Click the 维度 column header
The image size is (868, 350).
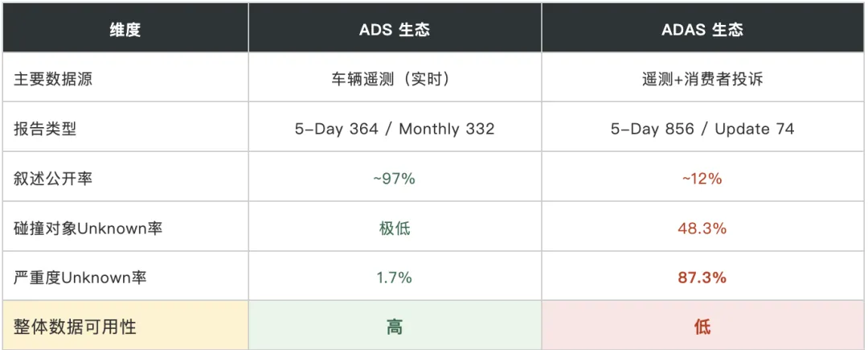coord(125,29)
